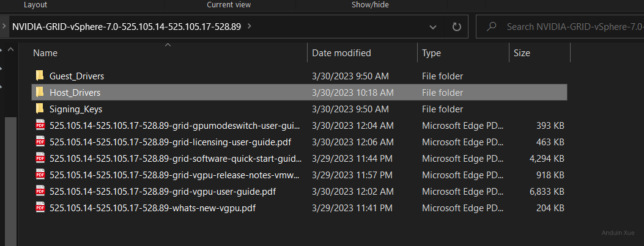The height and width of the screenshot is (246, 644).
Task: Click the navigation pane vertical scrollbar
Action: (10, 181)
